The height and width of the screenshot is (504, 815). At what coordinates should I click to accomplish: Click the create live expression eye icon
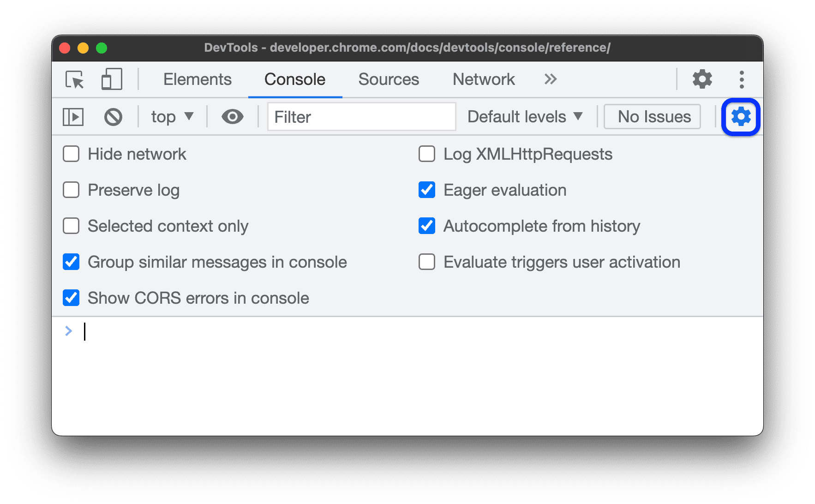coord(232,117)
